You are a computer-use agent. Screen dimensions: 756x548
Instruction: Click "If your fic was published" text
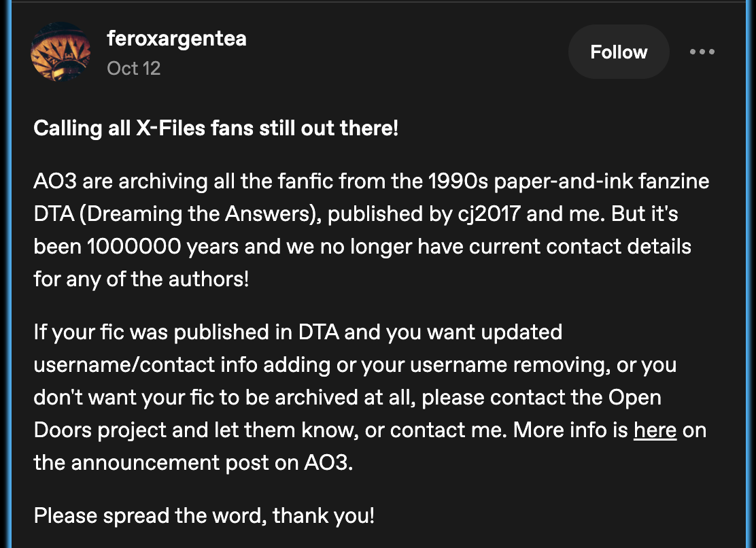pos(163,332)
